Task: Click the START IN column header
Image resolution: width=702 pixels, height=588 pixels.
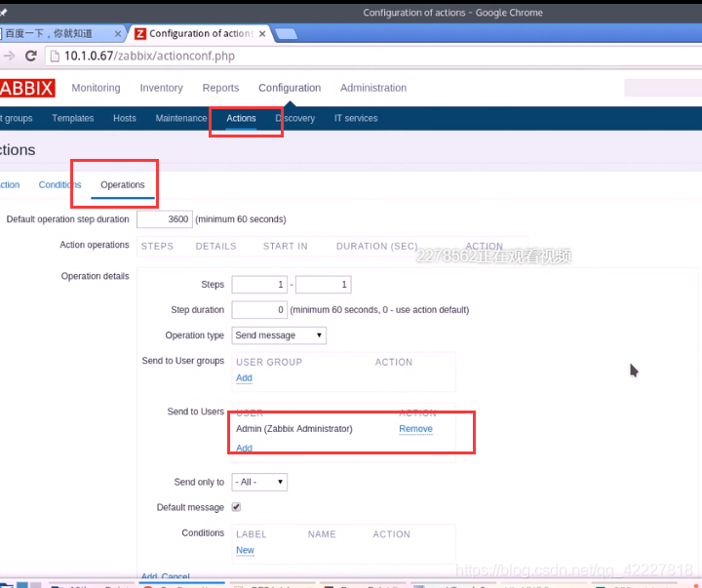Action: point(285,247)
